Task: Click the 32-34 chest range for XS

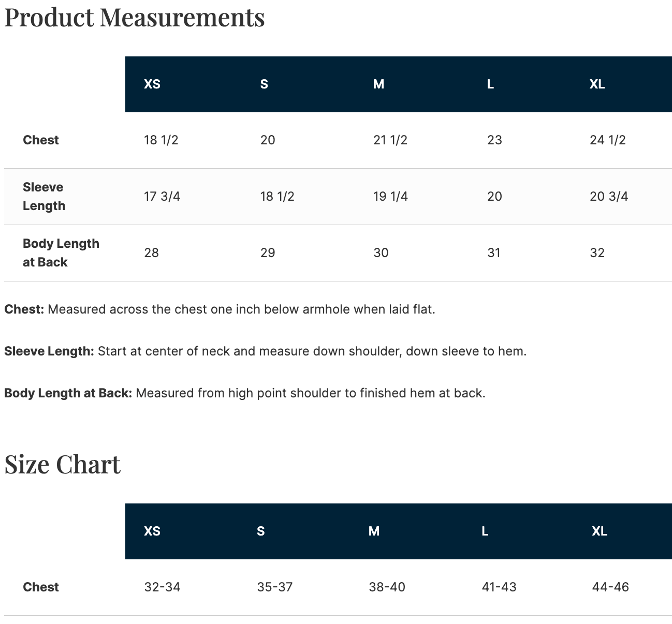Action: tap(162, 587)
